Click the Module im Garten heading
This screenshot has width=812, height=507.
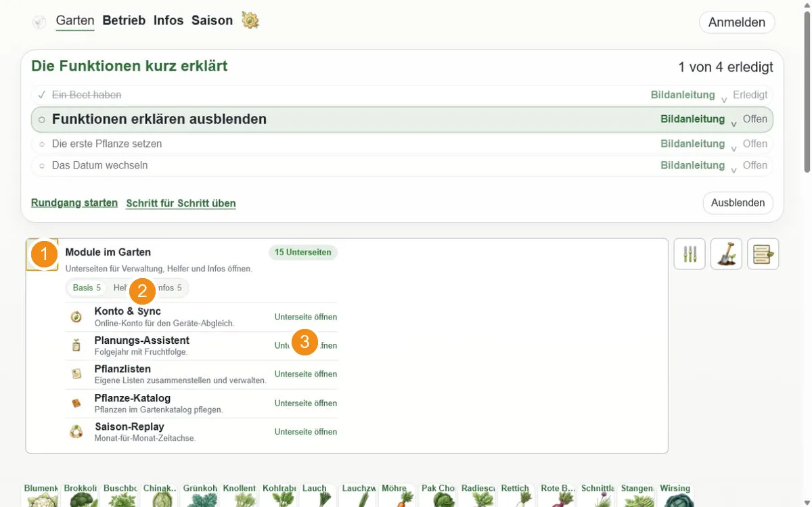(x=108, y=252)
